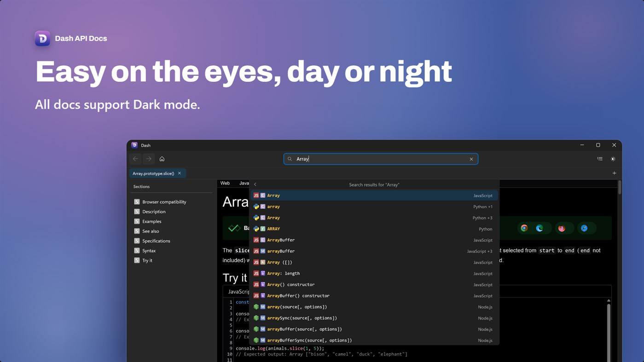Open the Node.js "arrayBuffer(source[, options])" result

tap(374, 329)
